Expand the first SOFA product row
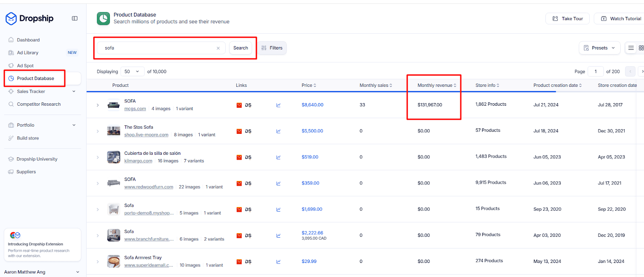The width and height of the screenshot is (644, 277). point(97,105)
